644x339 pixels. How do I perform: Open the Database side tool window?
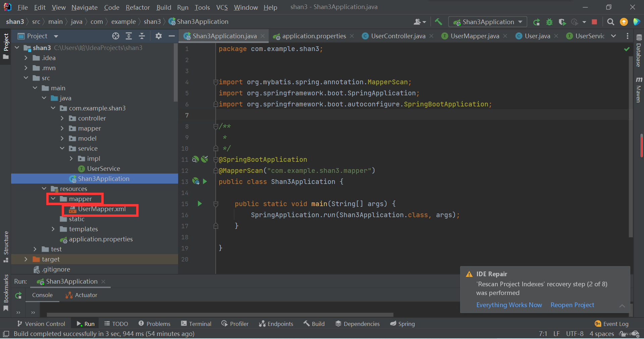pyautogui.click(x=639, y=51)
